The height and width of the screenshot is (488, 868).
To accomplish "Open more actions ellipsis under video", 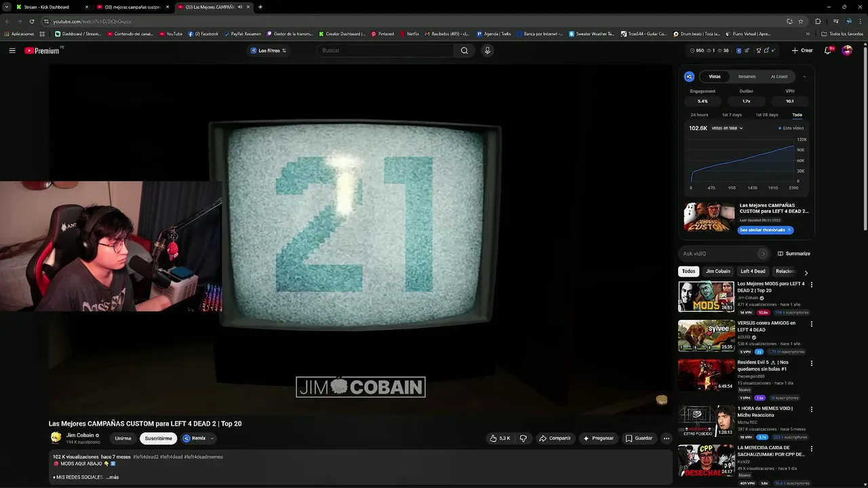I will pos(666,439).
